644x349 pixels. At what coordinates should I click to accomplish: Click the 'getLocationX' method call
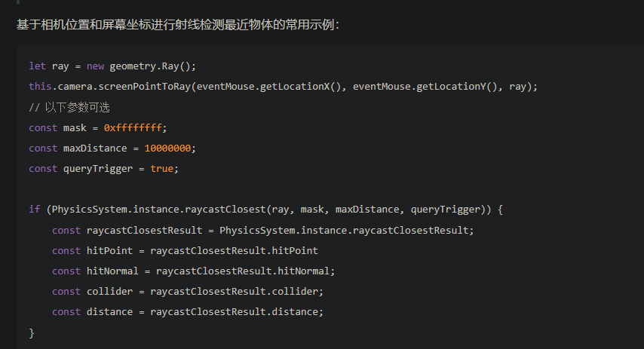295,86
